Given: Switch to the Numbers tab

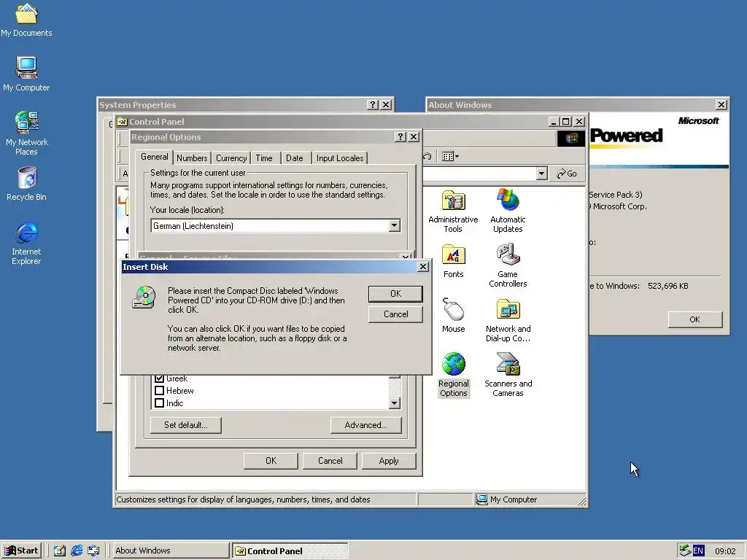Looking at the screenshot, I should tap(192, 158).
